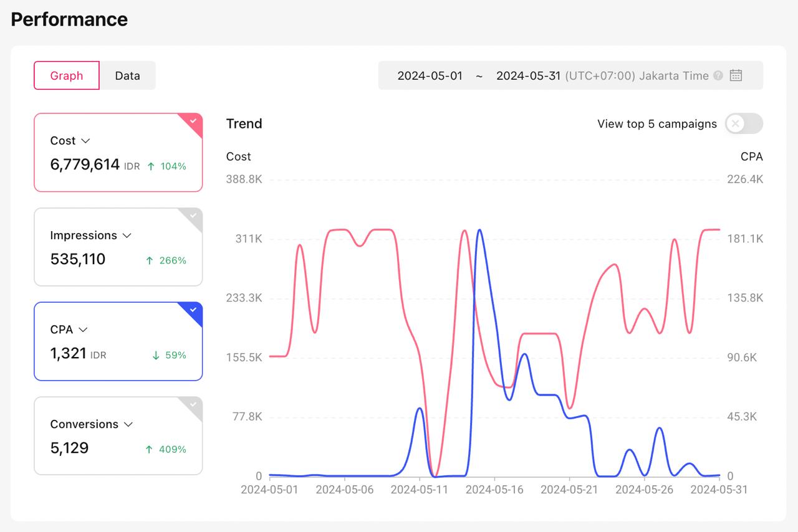The width and height of the screenshot is (798, 532).
Task: Enable the View top 5 campaigns switch
Action: tap(743, 123)
